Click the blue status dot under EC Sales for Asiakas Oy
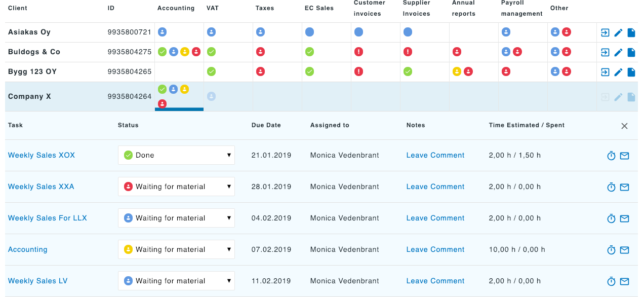 [309, 32]
